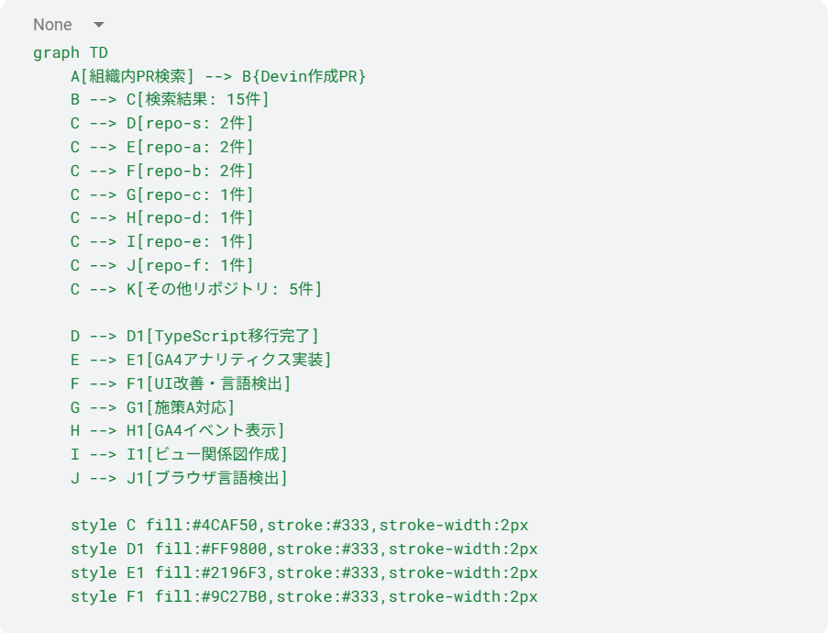Click the line defining node A 組織内PR検索
Image resolution: width=840 pixels, height=633 pixels.
pyautogui.click(x=218, y=76)
